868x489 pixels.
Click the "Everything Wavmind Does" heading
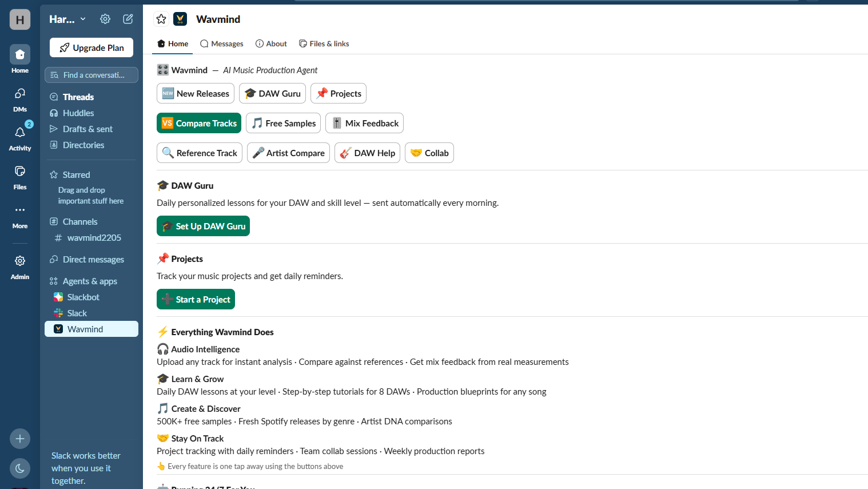click(x=222, y=332)
